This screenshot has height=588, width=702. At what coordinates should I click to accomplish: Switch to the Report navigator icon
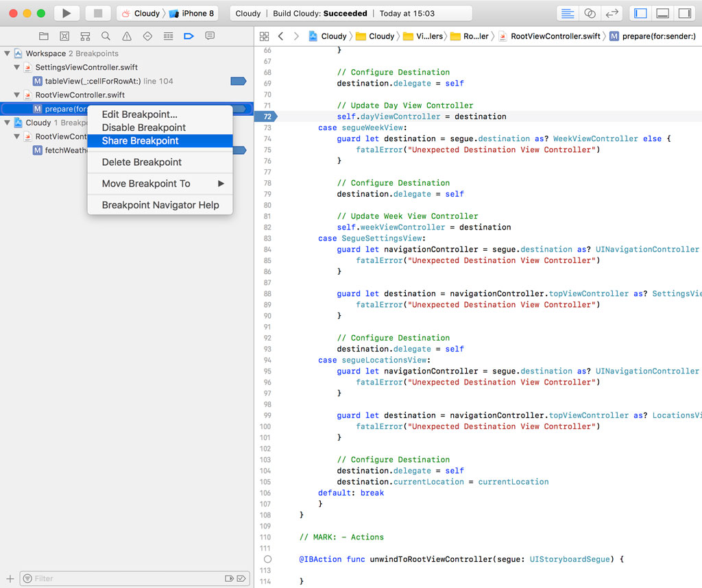click(x=210, y=36)
